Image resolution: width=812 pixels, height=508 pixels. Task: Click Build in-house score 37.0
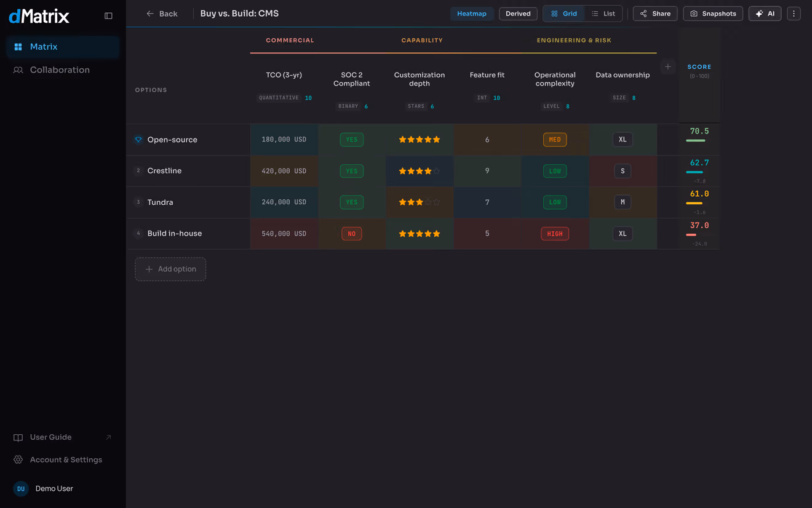coord(699,226)
